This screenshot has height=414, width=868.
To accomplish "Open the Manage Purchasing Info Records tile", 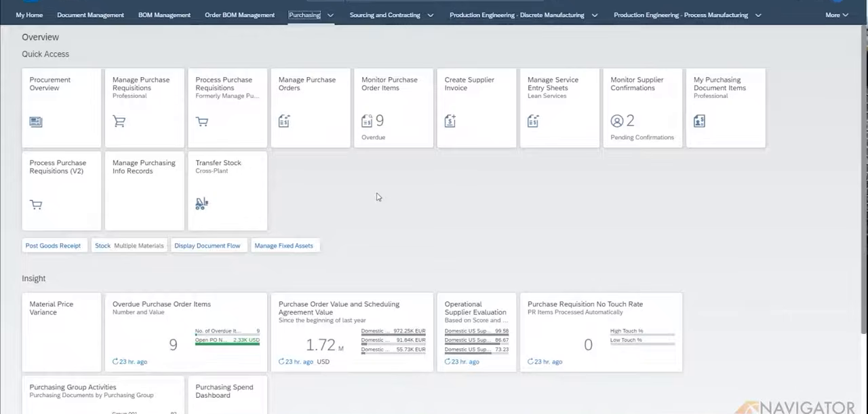I will (144, 191).
